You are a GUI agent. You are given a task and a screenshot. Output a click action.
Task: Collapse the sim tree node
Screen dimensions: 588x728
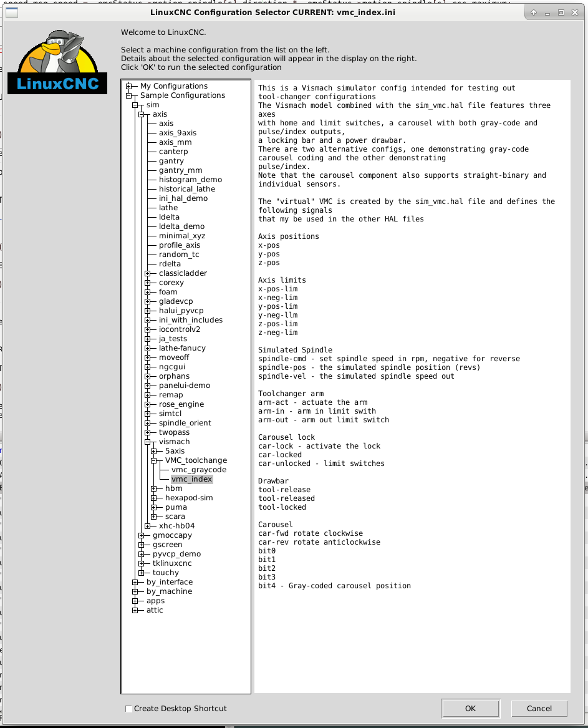pyautogui.click(x=135, y=105)
